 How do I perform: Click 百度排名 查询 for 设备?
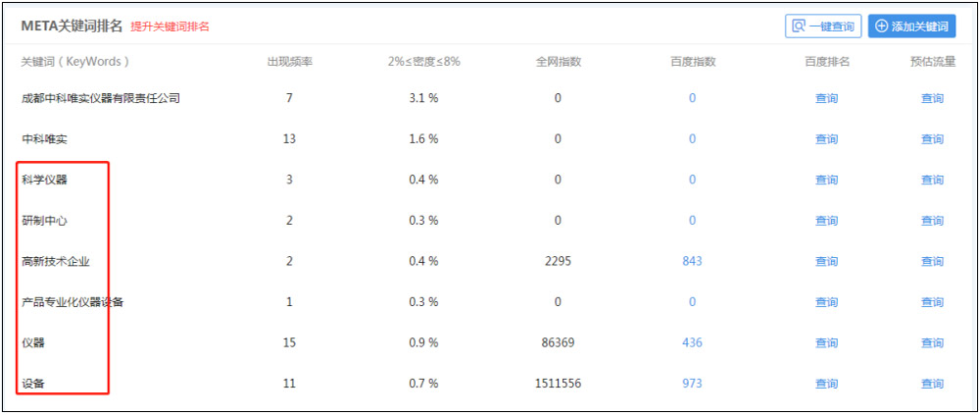point(826,384)
